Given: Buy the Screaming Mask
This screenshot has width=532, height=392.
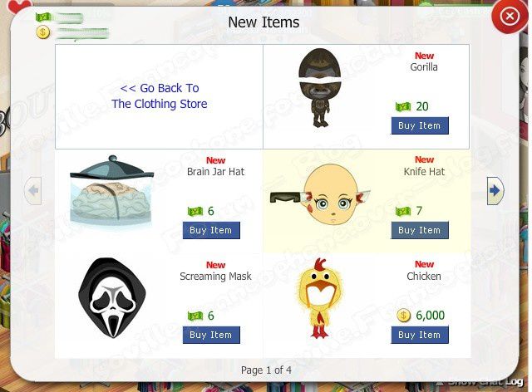Looking at the screenshot, I should coord(211,335).
